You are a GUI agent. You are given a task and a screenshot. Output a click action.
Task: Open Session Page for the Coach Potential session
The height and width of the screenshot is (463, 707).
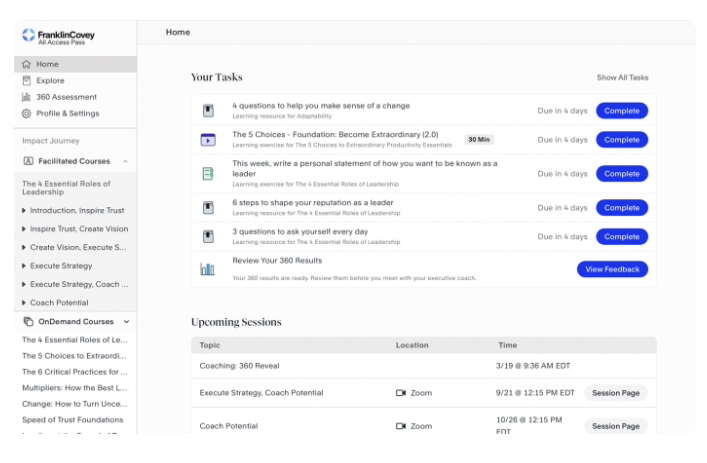[x=616, y=426]
